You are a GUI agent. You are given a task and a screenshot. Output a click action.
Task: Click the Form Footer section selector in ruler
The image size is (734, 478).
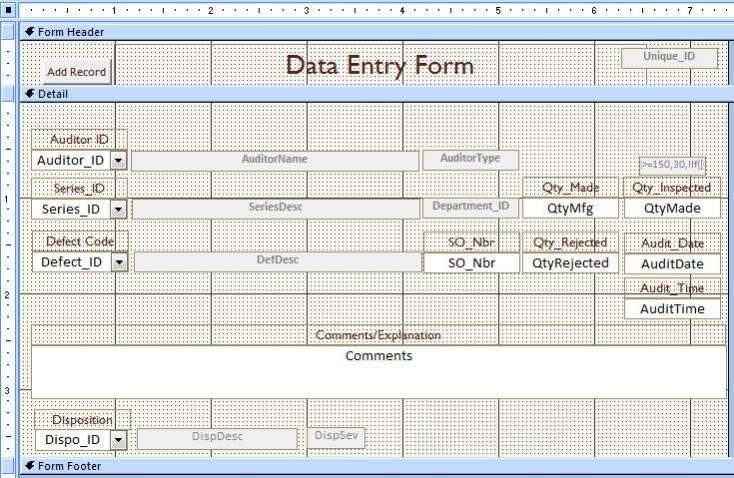coord(8,466)
